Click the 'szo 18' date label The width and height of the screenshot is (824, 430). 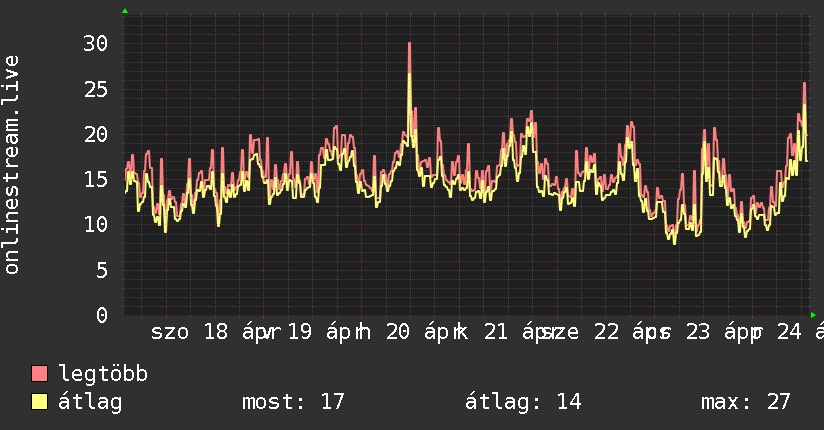(190, 332)
